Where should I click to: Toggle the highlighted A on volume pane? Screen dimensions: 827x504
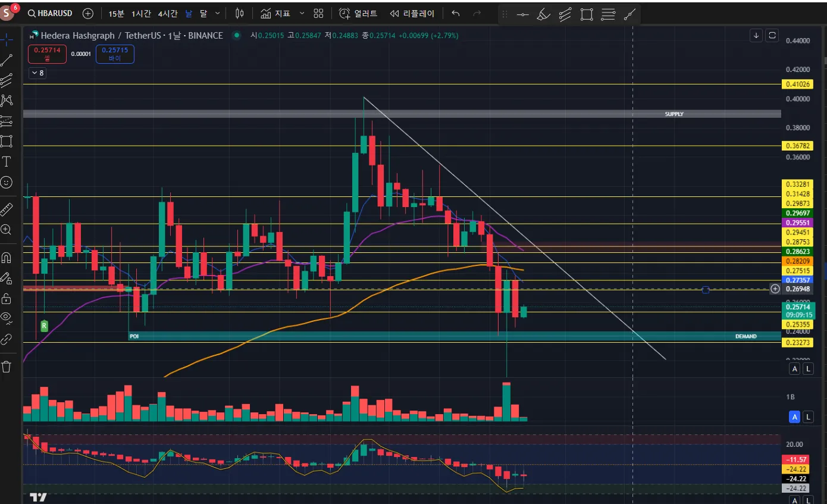794,417
